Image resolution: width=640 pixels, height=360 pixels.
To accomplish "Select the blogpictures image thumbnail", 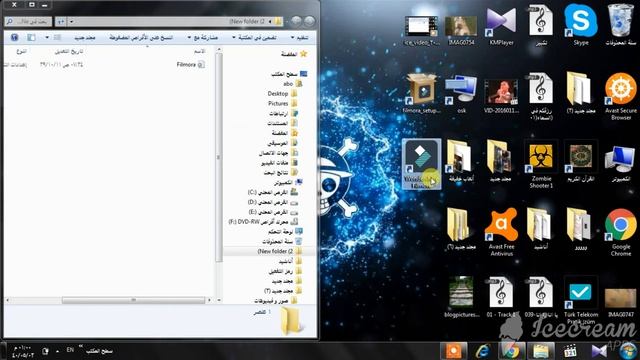I will pos(461,297).
